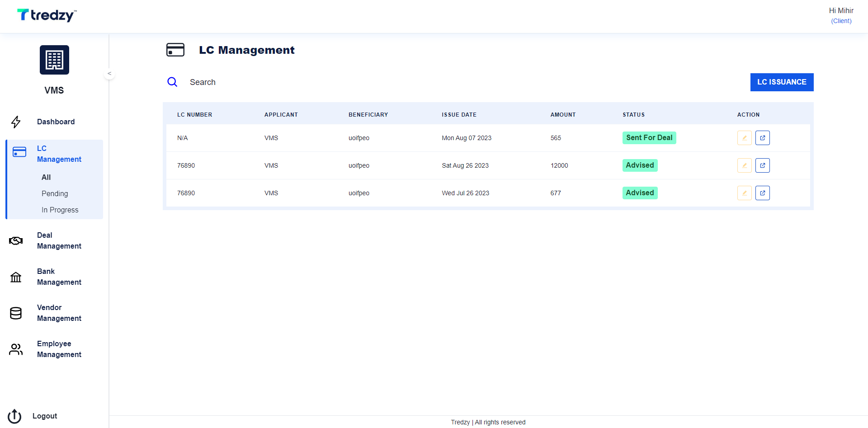
Task: Click the Sent For Deal status badge
Action: 649,138
